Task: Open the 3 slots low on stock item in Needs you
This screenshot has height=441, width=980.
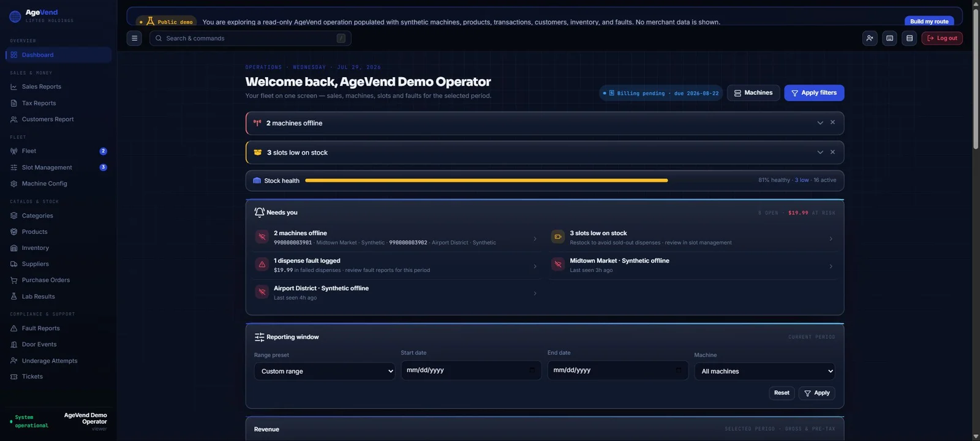Action: click(x=693, y=238)
